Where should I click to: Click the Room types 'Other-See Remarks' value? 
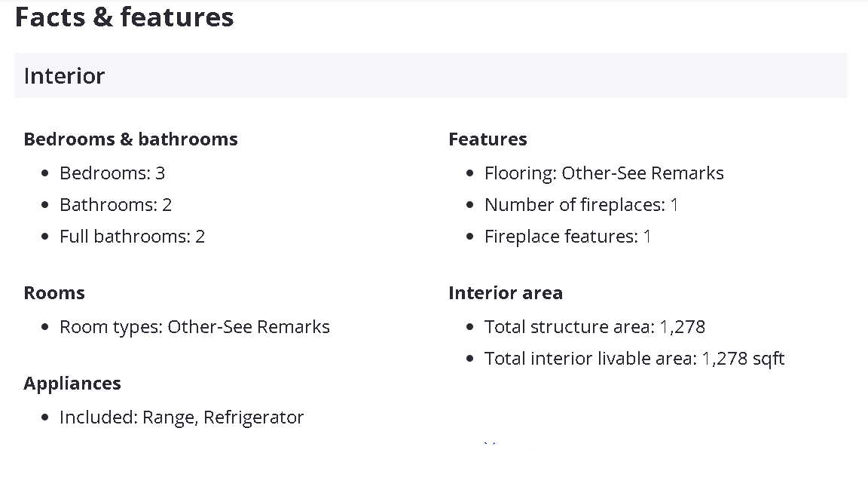[249, 327]
